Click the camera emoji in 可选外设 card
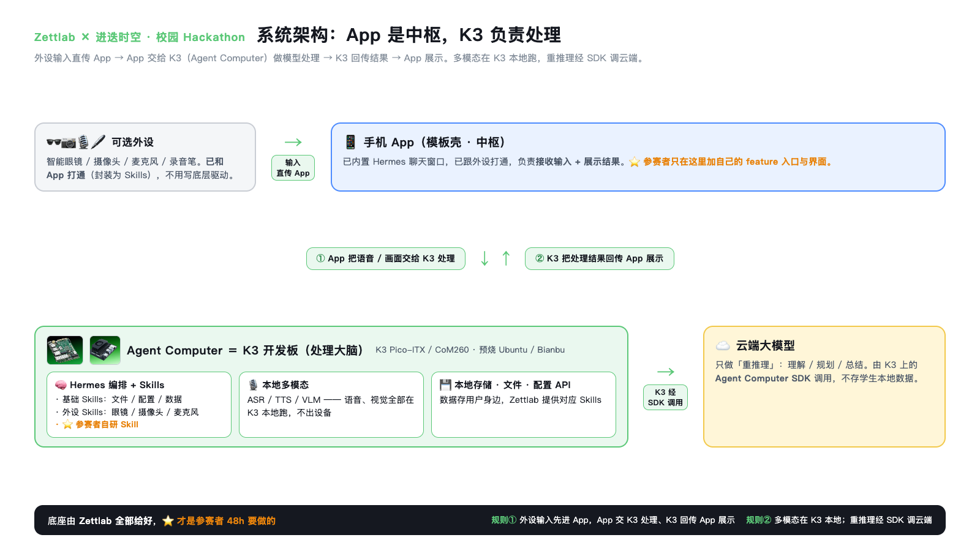The height and width of the screenshot is (551, 980). (x=69, y=143)
